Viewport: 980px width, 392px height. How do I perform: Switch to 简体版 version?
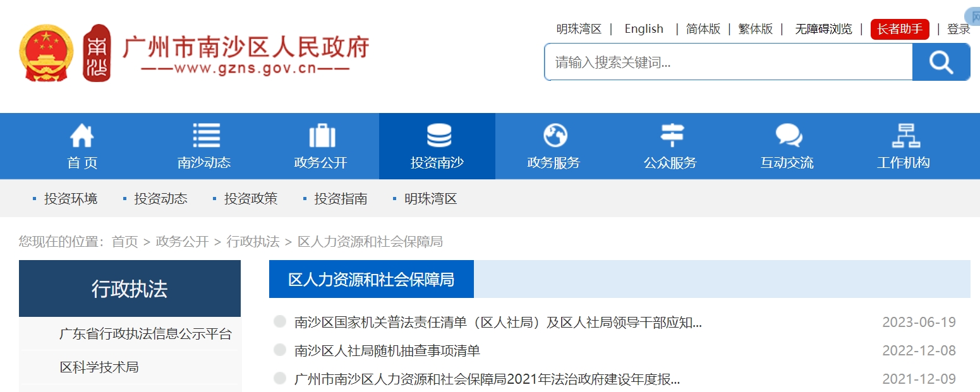pyautogui.click(x=703, y=29)
